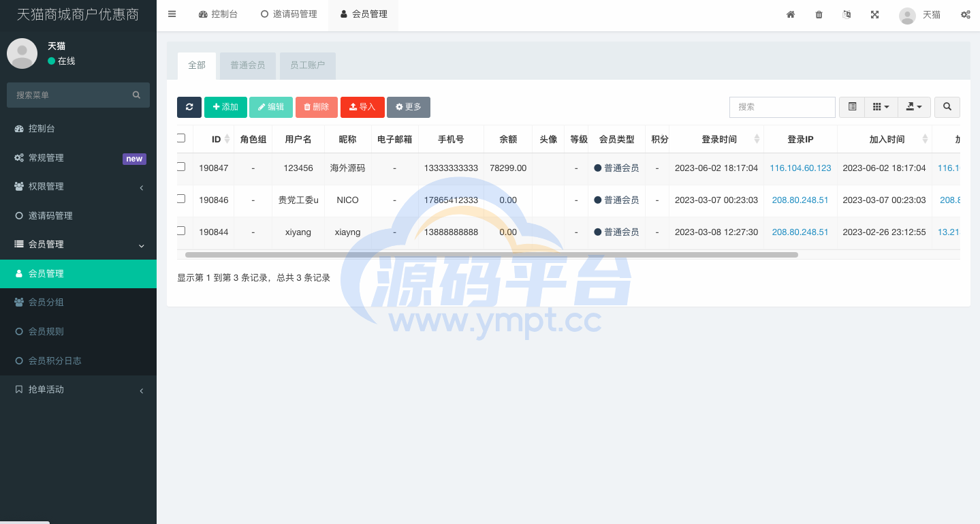Sort the table by the ID column
The width and height of the screenshot is (980, 524).
tap(217, 139)
